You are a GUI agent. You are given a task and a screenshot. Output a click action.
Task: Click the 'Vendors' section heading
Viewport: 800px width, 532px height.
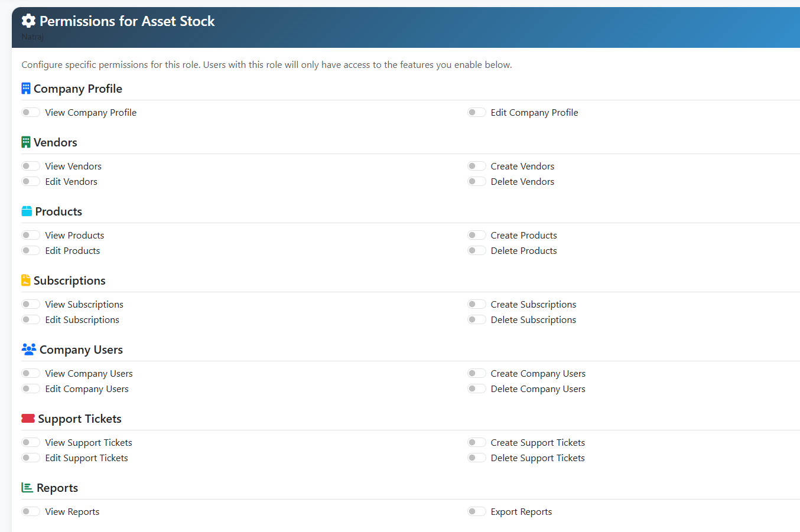click(x=56, y=142)
